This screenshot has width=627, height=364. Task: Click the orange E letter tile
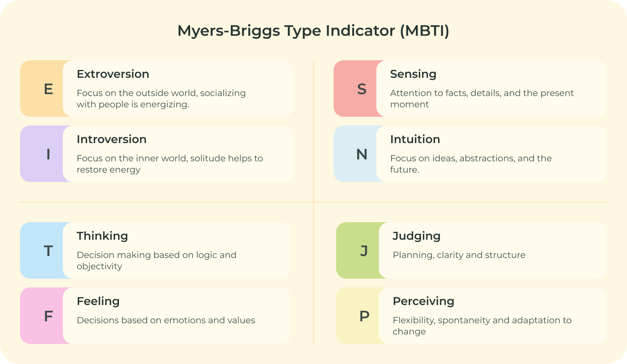pyautogui.click(x=42, y=89)
